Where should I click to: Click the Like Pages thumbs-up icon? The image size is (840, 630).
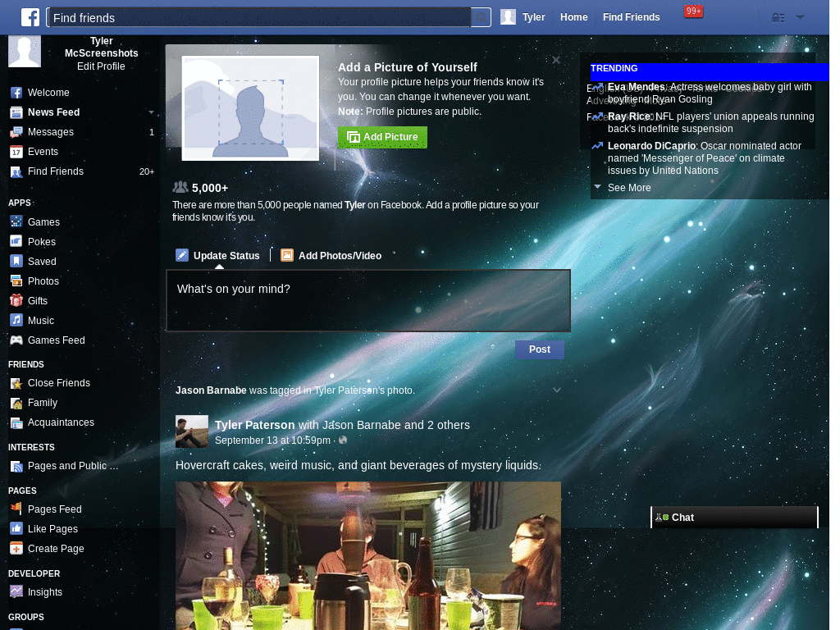point(16,529)
